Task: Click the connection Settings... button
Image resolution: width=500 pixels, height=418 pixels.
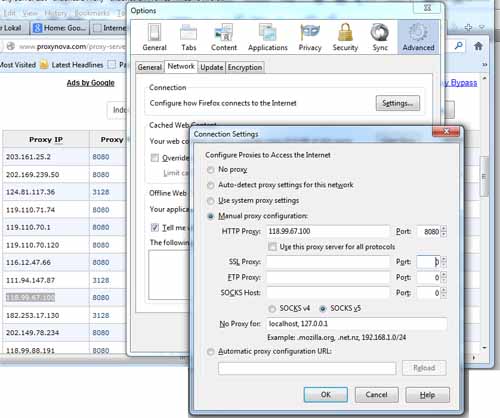Action: pos(398,103)
